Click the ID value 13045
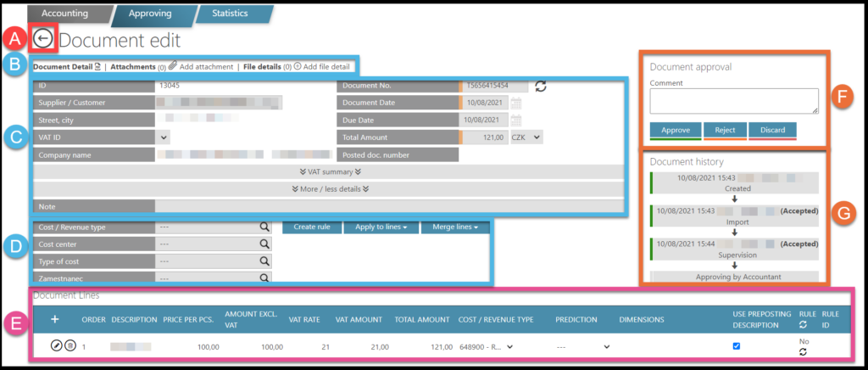This screenshot has height=370, width=868. point(169,86)
